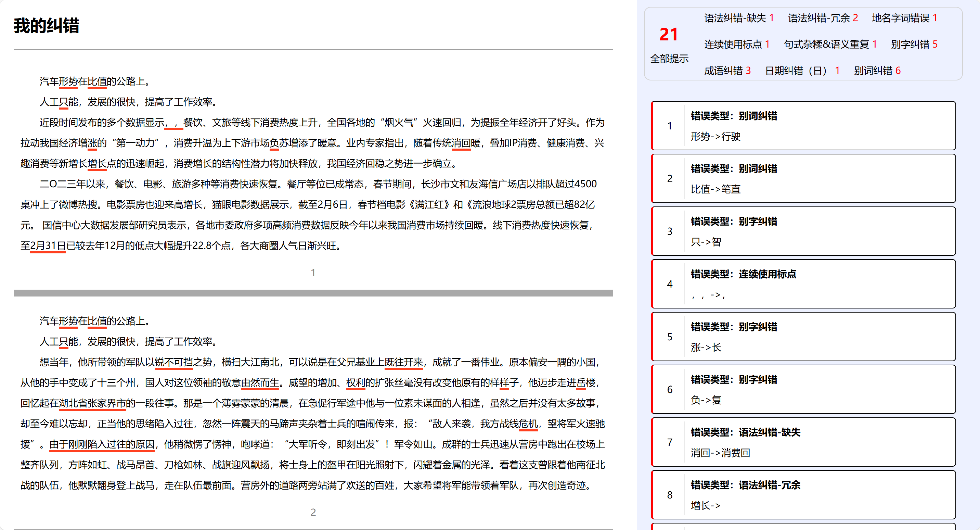Filter by 句式杂糅&语义重复 category
The image size is (980, 530).
(x=830, y=44)
